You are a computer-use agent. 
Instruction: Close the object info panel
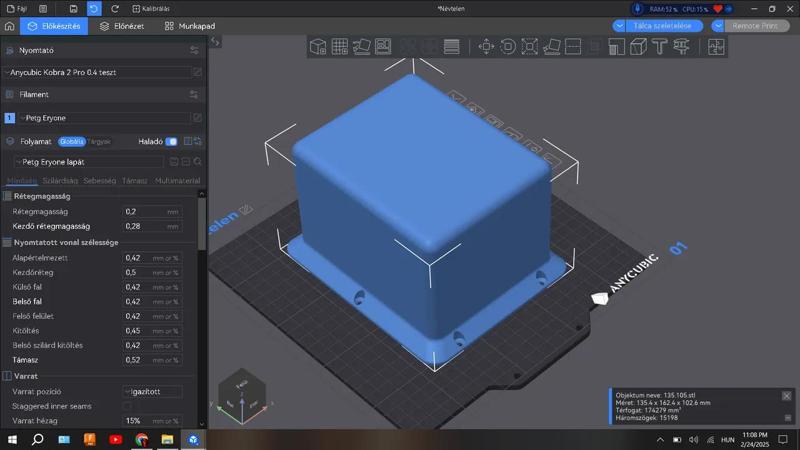(787, 395)
